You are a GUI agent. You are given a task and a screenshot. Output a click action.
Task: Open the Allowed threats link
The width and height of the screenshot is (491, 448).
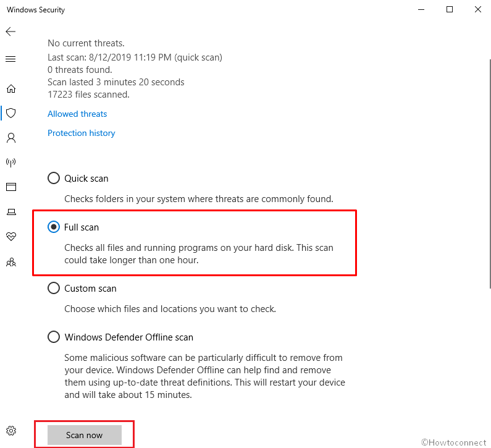(77, 114)
